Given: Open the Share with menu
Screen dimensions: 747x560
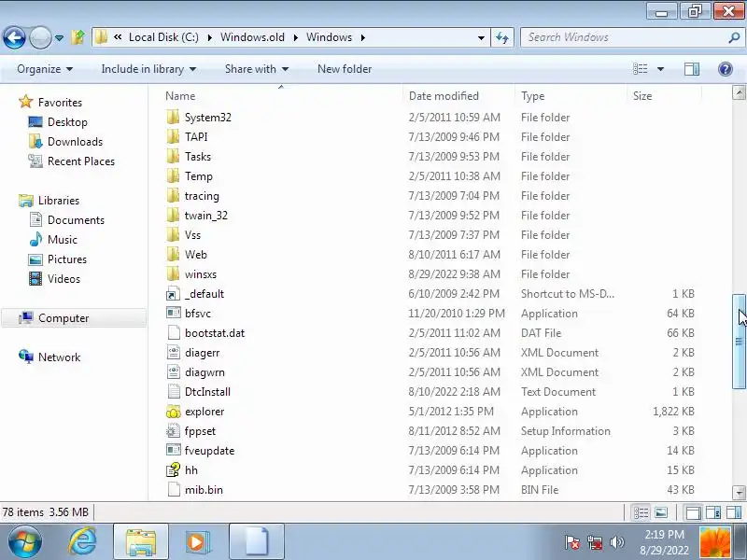Looking at the screenshot, I should [257, 69].
